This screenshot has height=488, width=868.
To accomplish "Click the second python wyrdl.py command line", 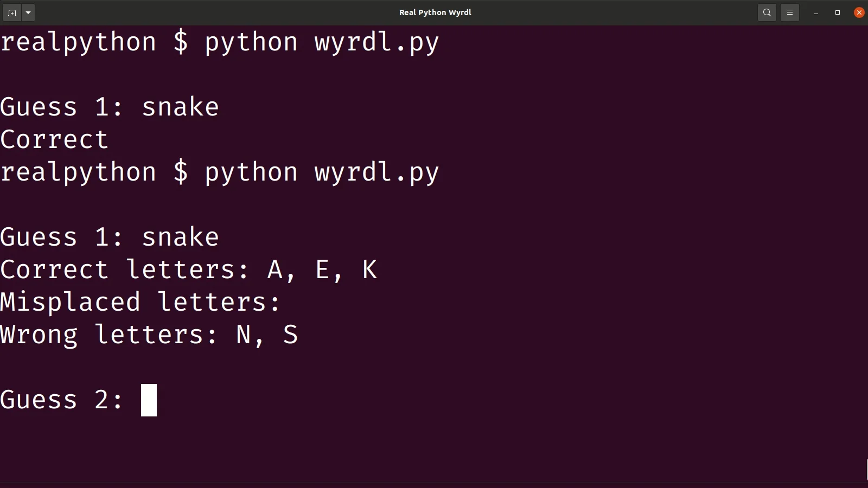I will pyautogui.click(x=219, y=172).
